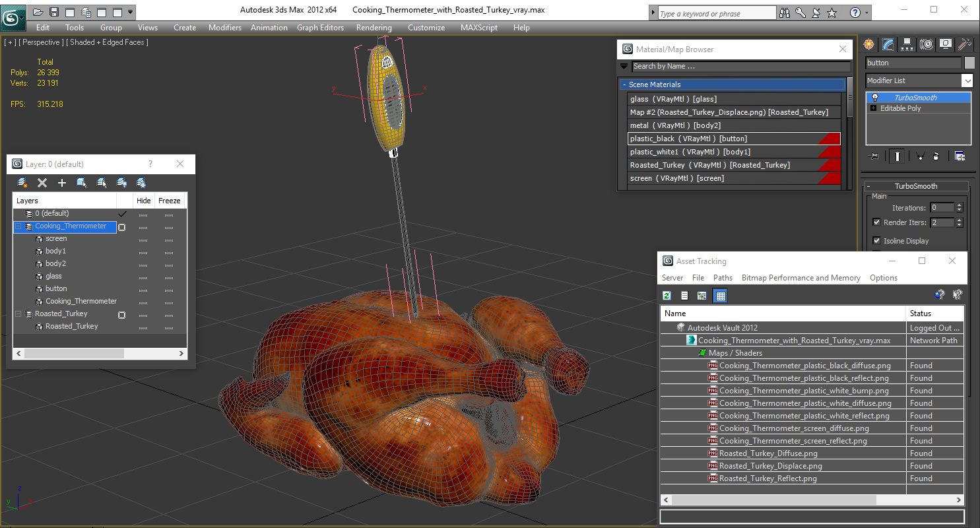
Task: Click binoculars search icon in title bar
Action: (785, 13)
